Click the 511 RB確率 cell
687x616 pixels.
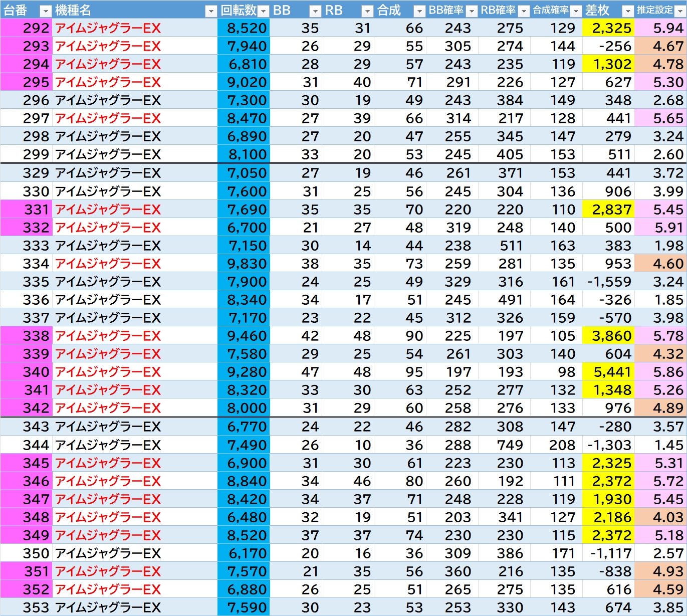point(504,246)
